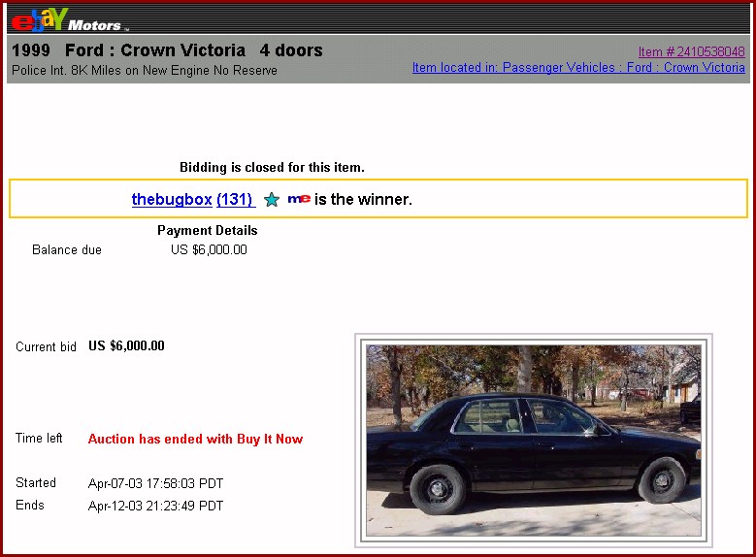Follow the Passenger Vehicles Ford Crown Victoria category link
The width and height of the screenshot is (756, 557).
pos(578,68)
